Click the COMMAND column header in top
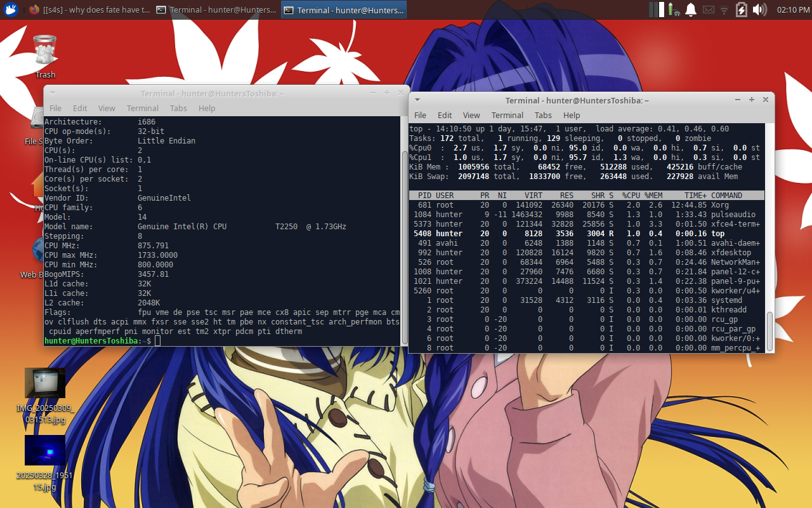This screenshot has width=812, height=508. (726, 196)
